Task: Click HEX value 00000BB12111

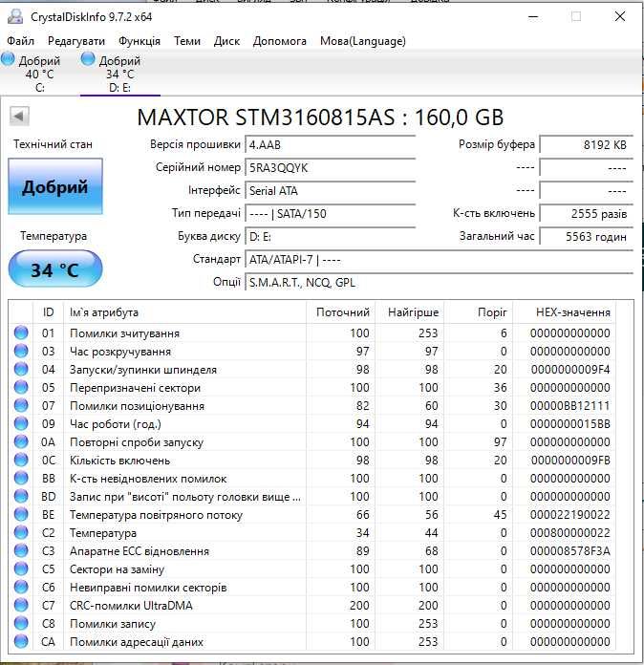Action: 569,406
